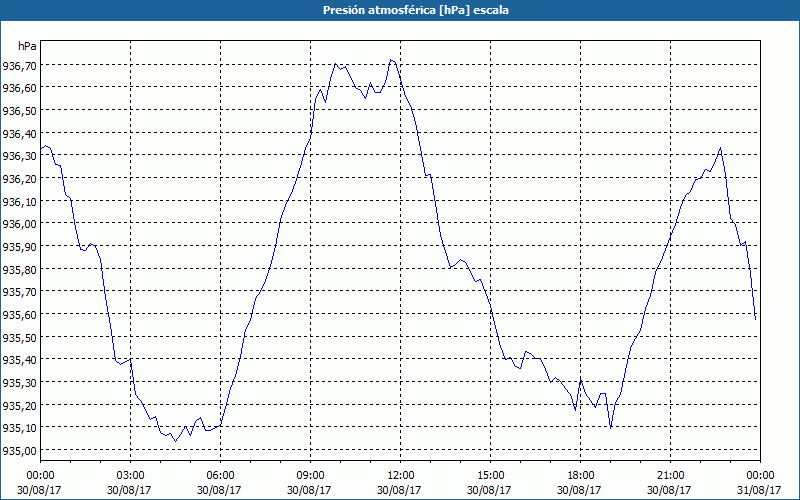Click the 936,30 axis value

(x=19, y=156)
